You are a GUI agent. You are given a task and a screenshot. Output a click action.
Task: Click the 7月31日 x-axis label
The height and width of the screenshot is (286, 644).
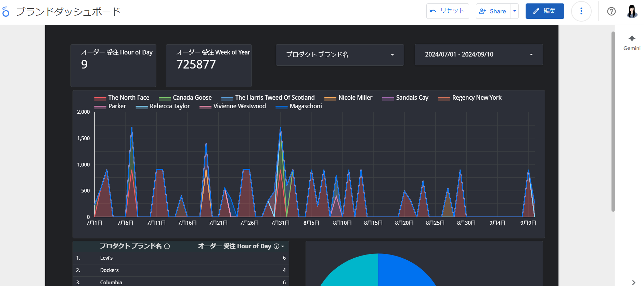pyautogui.click(x=280, y=223)
